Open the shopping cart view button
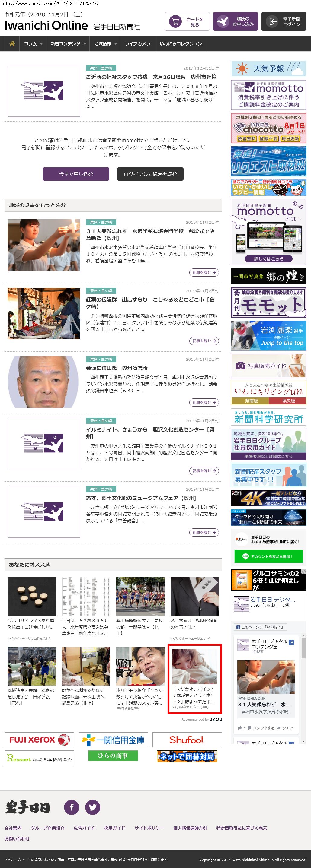Viewport: 311px width, 868px height. (x=187, y=22)
